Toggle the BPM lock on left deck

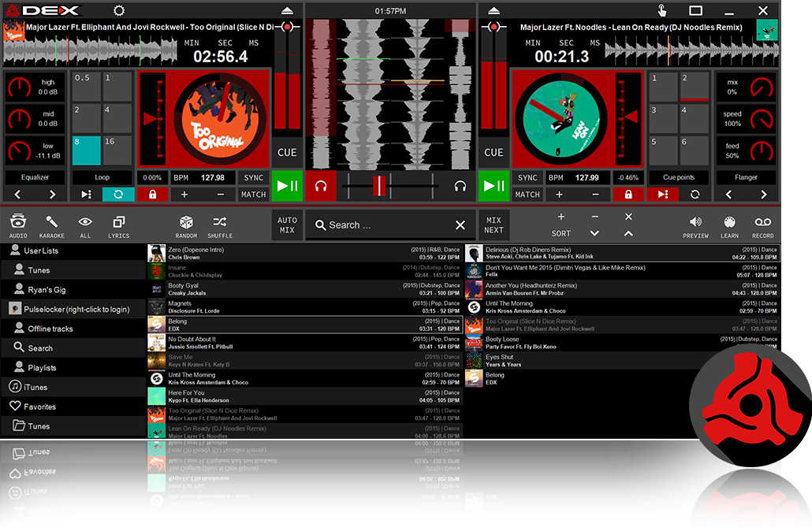coord(152,194)
